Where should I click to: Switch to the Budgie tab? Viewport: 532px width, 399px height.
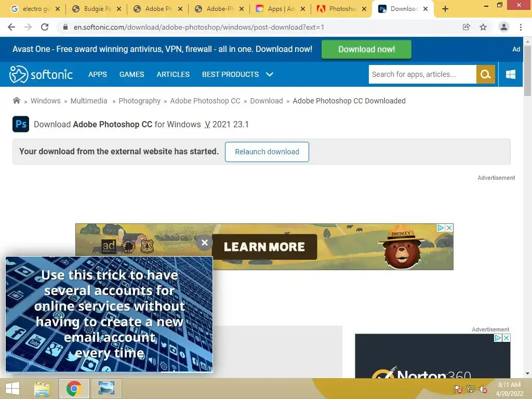coord(94,9)
